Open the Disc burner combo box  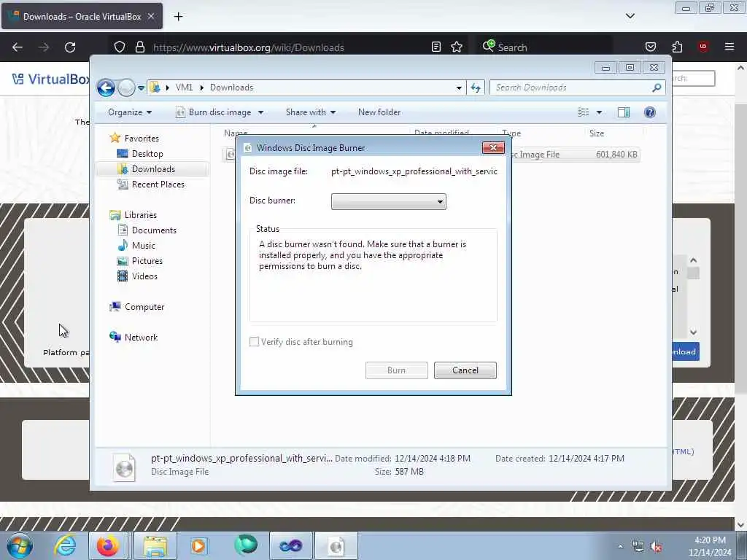tap(389, 201)
